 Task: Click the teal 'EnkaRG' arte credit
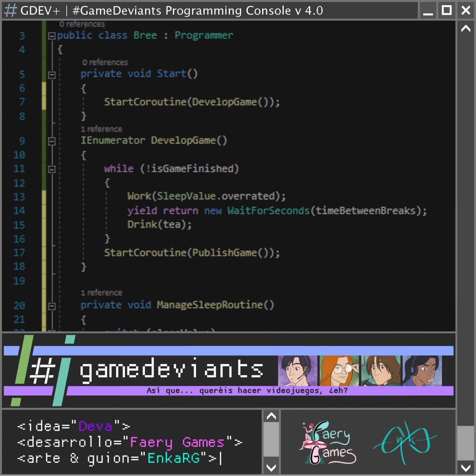coord(173,459)
